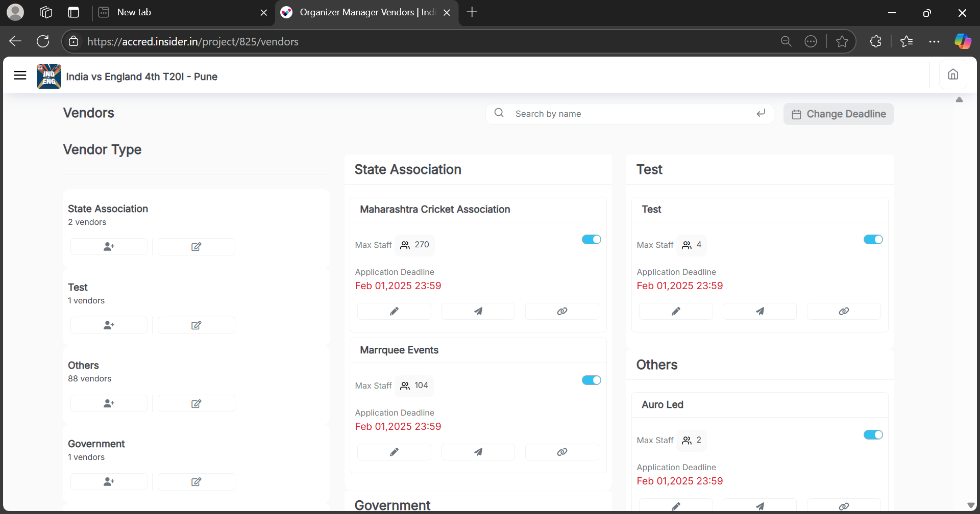Image resolution: width=980 pixels, height=514 pixels.
Task: Click the page scrollbar down arrow
Action: coord(970,505)
